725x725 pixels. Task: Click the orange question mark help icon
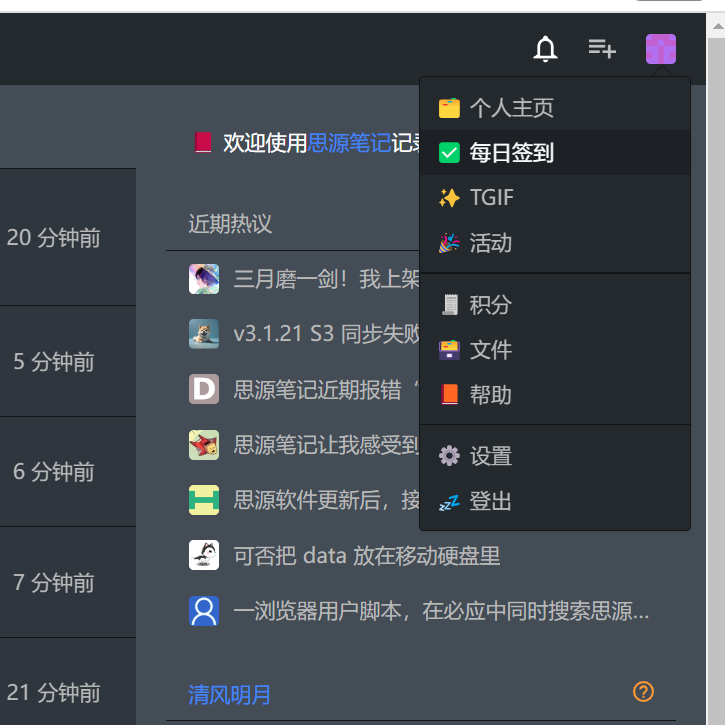[643, 692]
